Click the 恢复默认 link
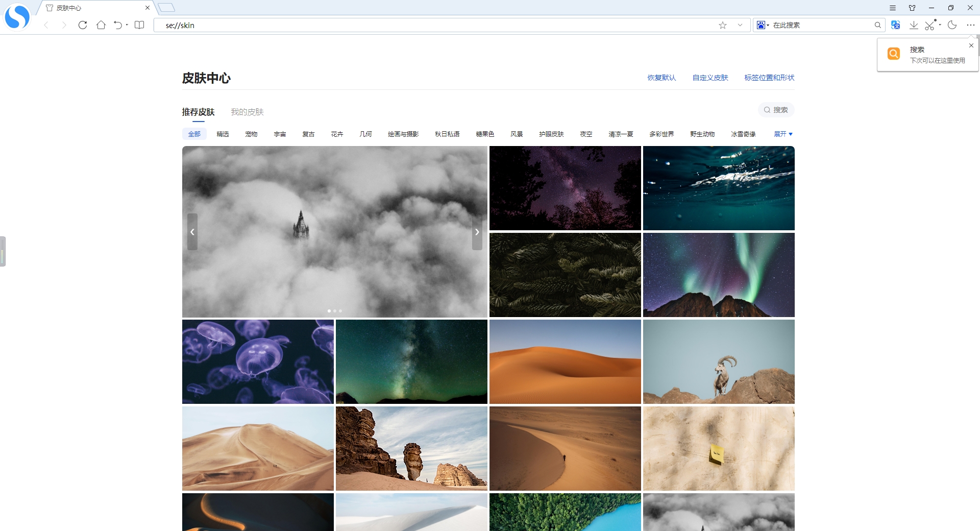 (661, 78)
